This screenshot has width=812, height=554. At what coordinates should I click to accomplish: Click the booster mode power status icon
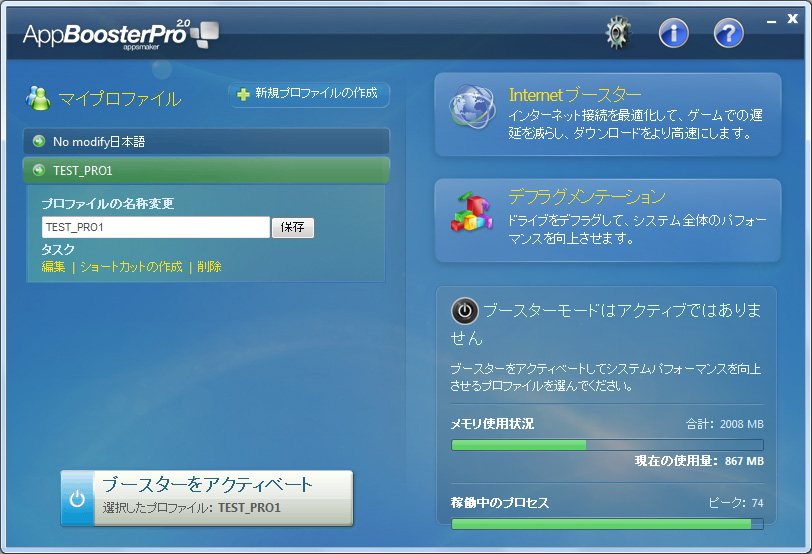(465, 311)
